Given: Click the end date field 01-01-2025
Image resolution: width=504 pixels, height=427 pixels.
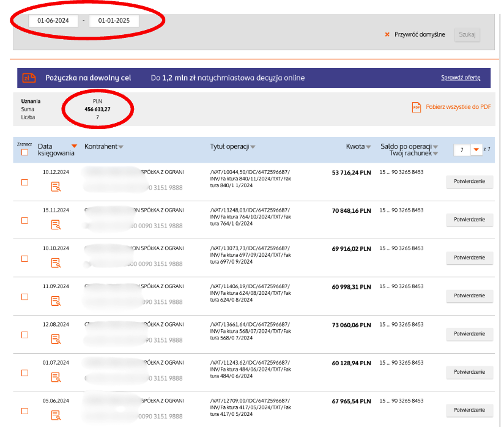Looking at the screenshot, I should [x=114, y=21].
